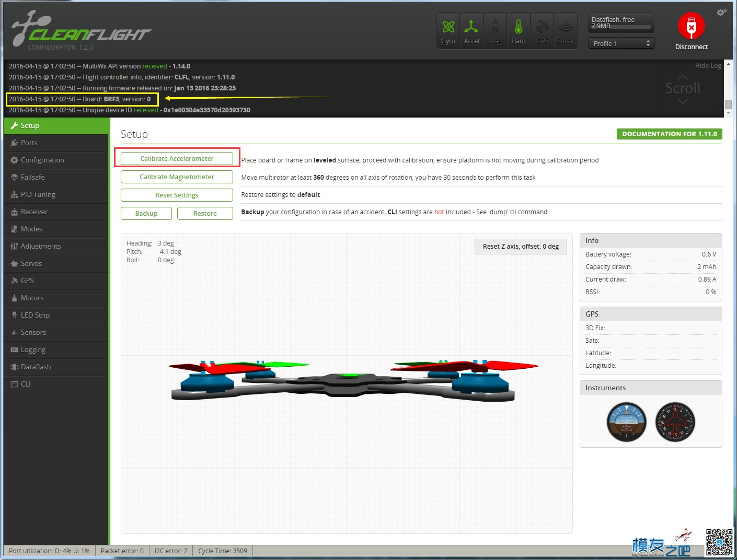737x560 pixels.
Task: Open the Modes tab
Action: click(x=56, y=229)
